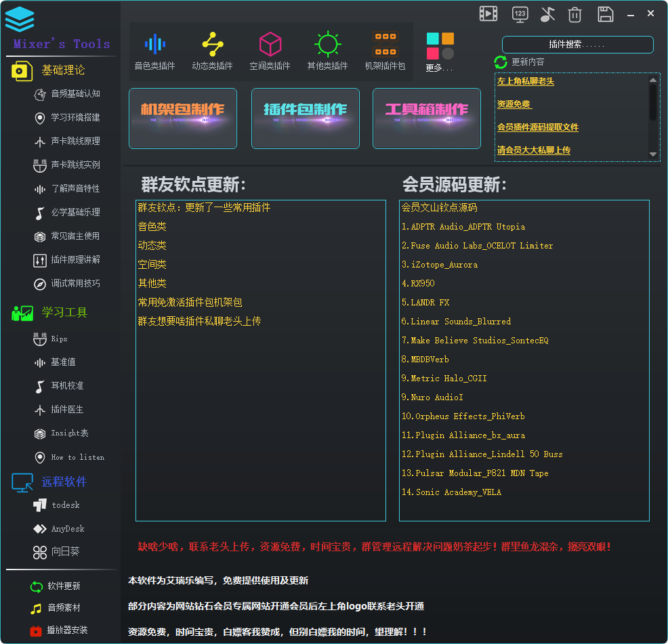Select 动态类 in 群友软点 list

point(152,246)
